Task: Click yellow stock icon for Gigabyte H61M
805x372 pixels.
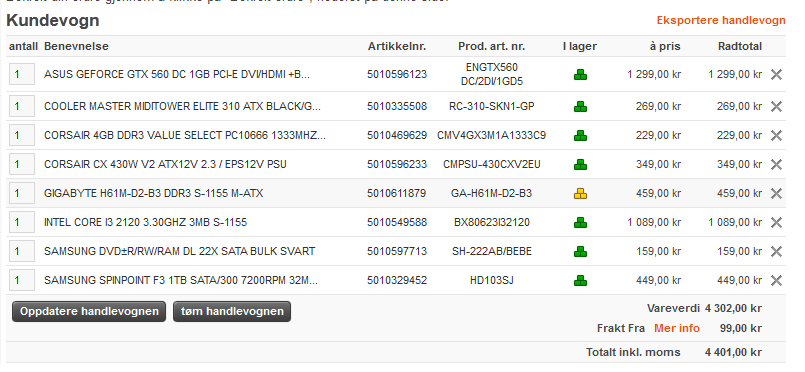Action: [580, 194]
